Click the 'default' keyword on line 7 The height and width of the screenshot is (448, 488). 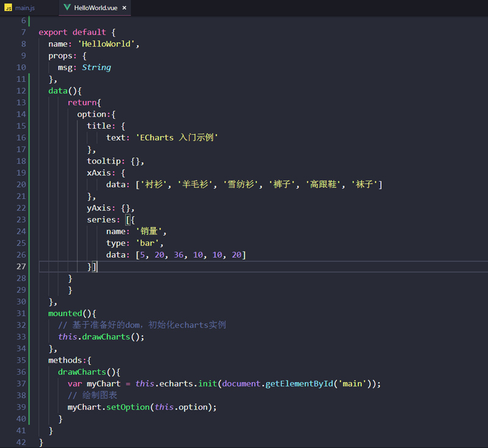[89, 32]
